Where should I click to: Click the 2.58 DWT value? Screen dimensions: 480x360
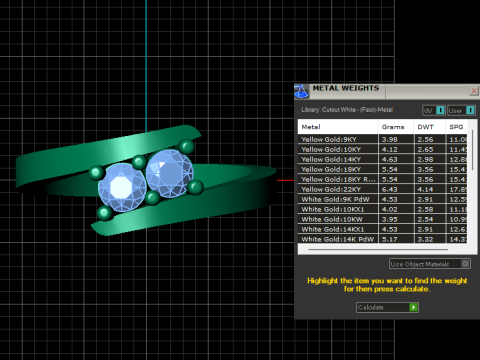(425, 210)
